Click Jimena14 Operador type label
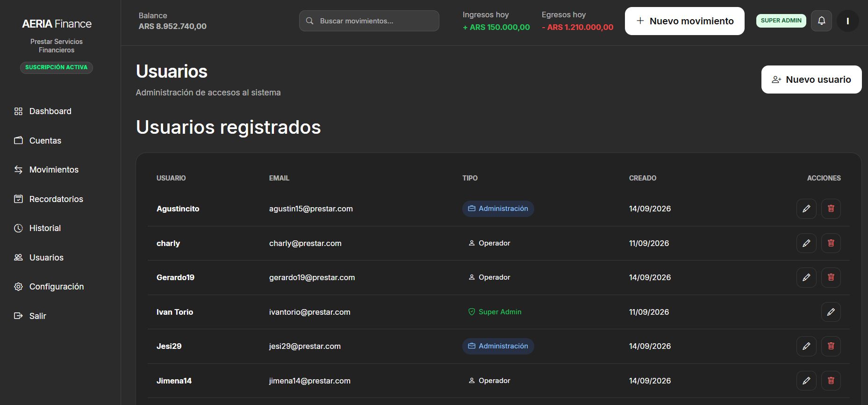 point(489,381)
